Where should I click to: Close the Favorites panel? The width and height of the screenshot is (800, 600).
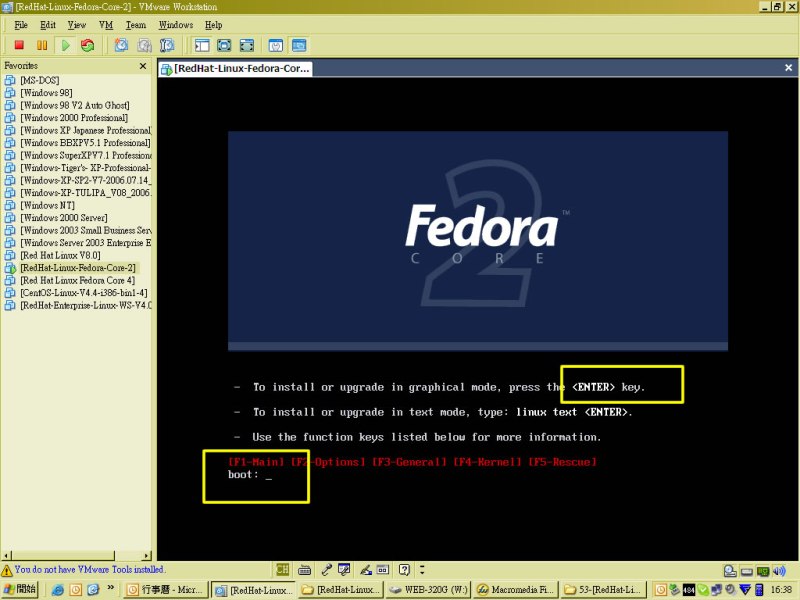pos(143,66)
